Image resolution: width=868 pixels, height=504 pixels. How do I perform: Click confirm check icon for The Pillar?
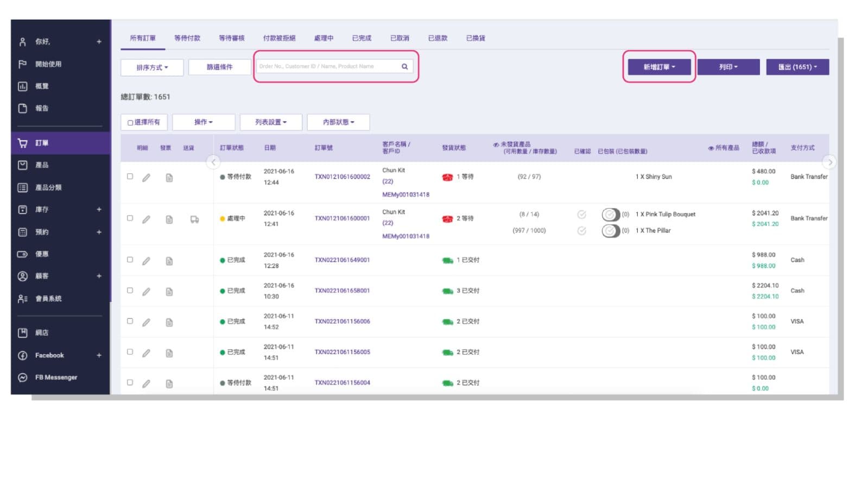pyautogui.click(x=581, y=231)
